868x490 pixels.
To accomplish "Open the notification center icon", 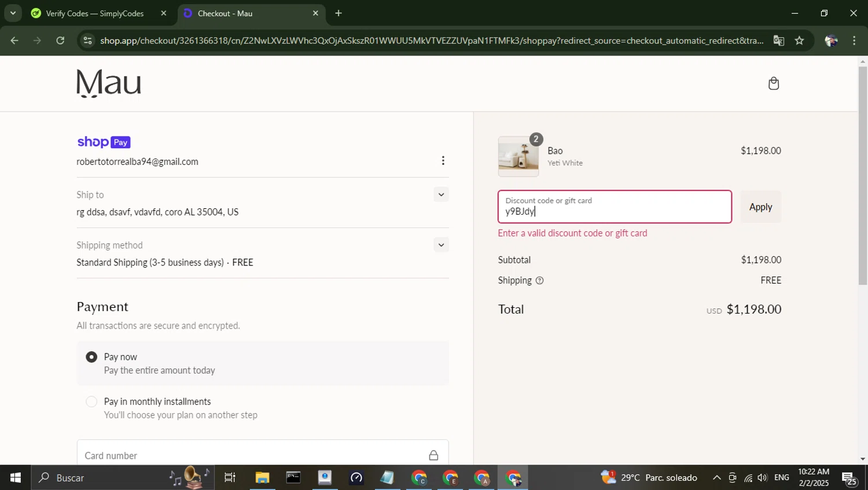I will [x=849, y=478].
